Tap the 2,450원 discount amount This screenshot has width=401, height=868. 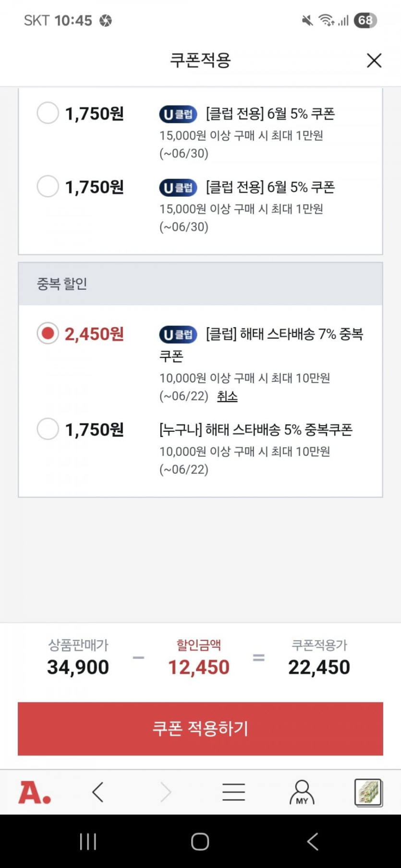(x=95, y=334)
